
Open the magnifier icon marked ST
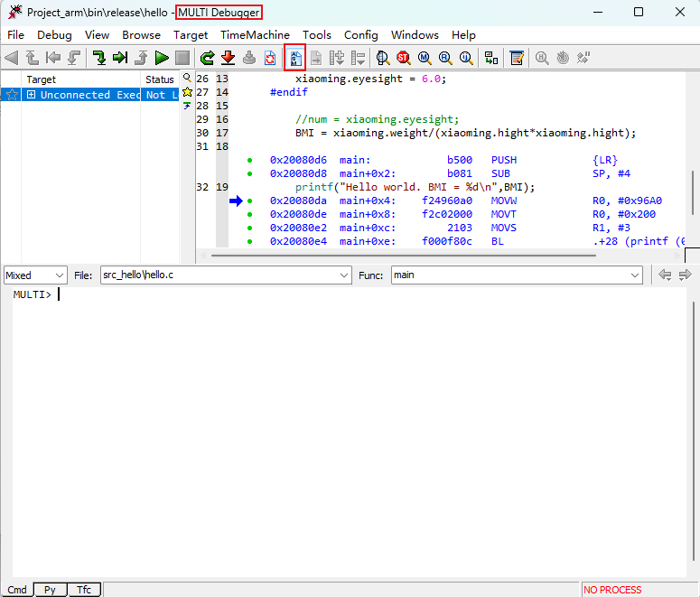click(403, 58)
